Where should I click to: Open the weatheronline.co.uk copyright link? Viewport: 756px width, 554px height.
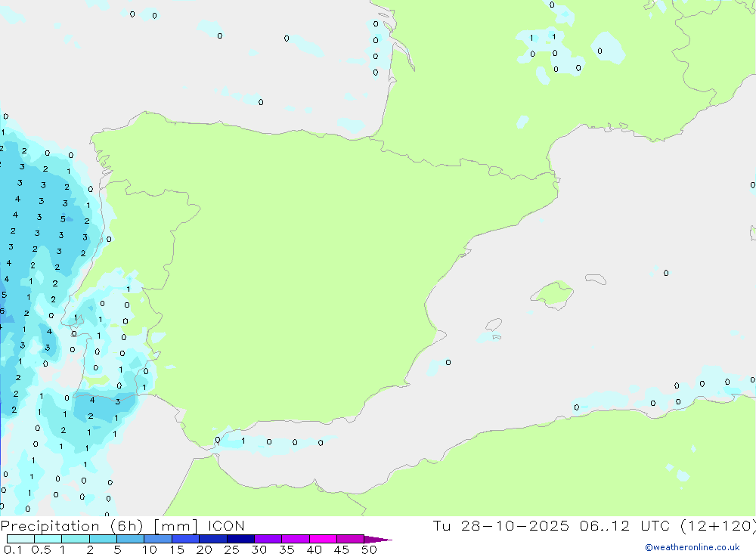click(692, 547)
